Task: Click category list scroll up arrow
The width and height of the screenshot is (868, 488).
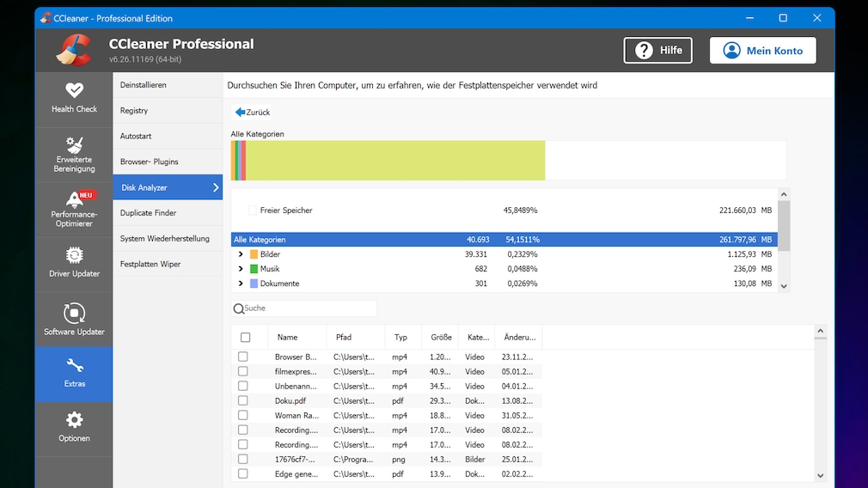Action: [784, 194]
